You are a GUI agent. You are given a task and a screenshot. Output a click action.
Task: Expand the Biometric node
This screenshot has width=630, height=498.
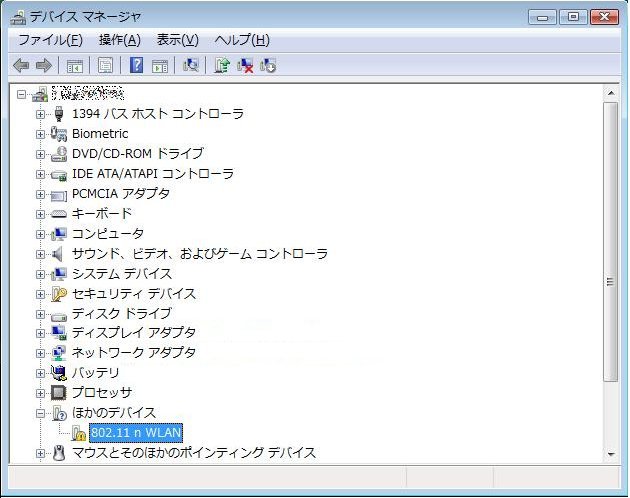point(40,134)
